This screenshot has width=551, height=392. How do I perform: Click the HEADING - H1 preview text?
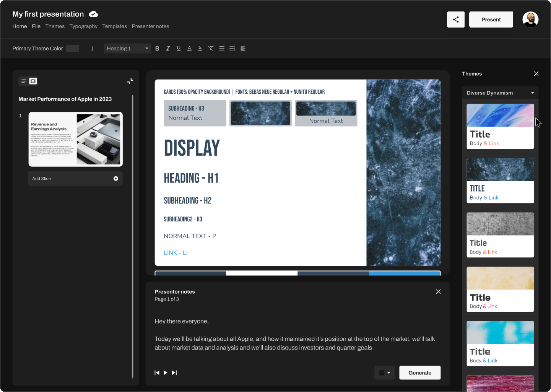(x=191, y=178)
